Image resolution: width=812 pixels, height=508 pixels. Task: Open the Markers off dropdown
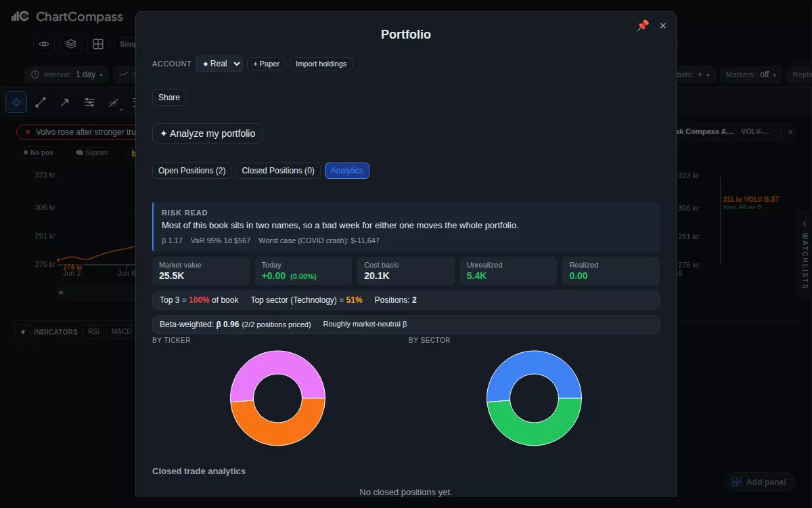click(x=751, y=75)
